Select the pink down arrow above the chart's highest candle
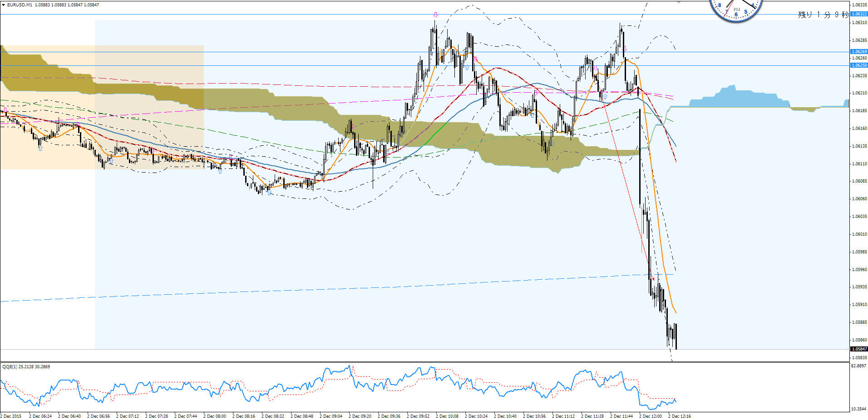The width and height of the screenshot is (868, 420). tap(435, 15)
